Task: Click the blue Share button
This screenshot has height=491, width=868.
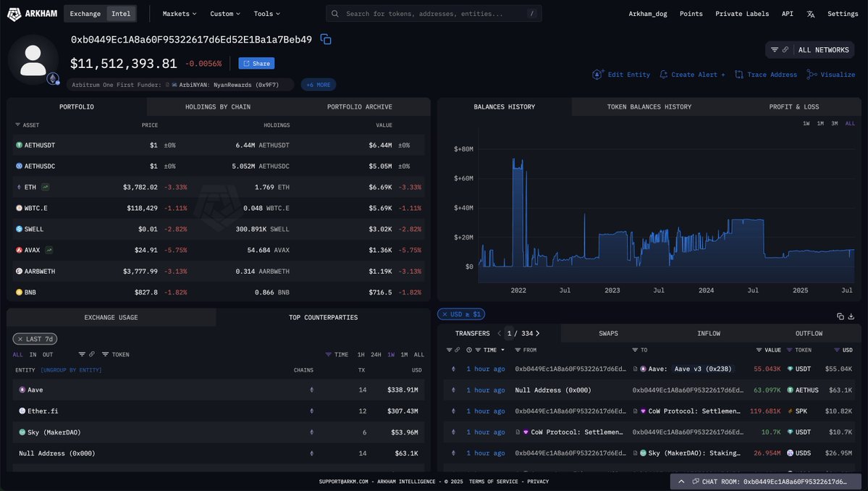Action: pos(256,63)
